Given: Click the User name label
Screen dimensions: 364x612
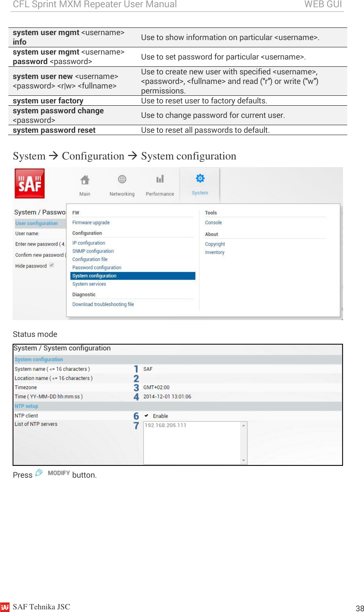Looking at the screenshot, I should coord(27,234).
